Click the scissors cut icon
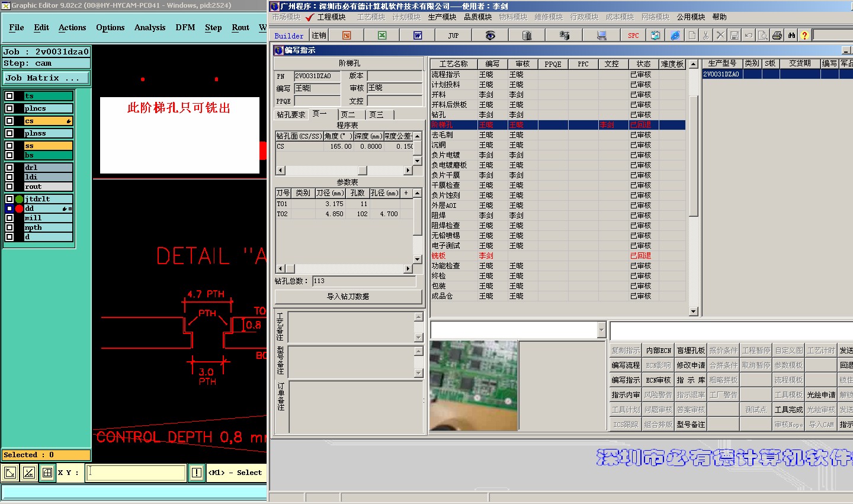 (706, 36)
